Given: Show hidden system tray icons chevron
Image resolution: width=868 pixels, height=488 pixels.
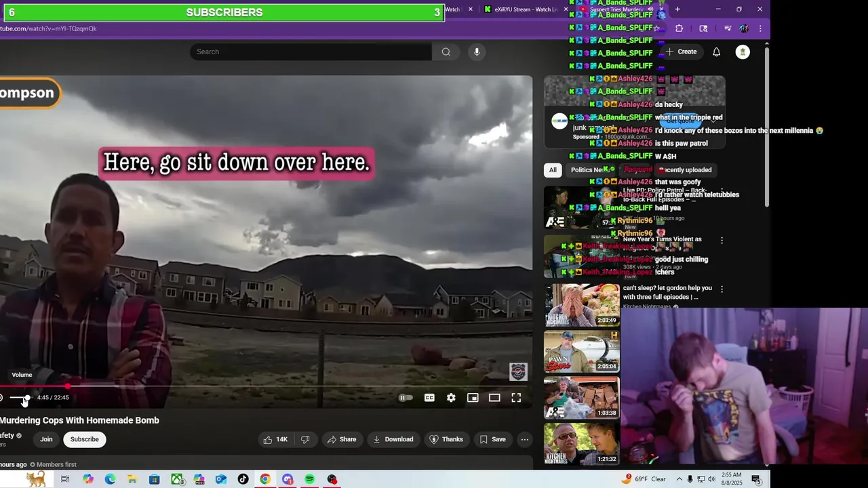Looking at the screenshot, I should pyautogui.click(x=679, y=479).
